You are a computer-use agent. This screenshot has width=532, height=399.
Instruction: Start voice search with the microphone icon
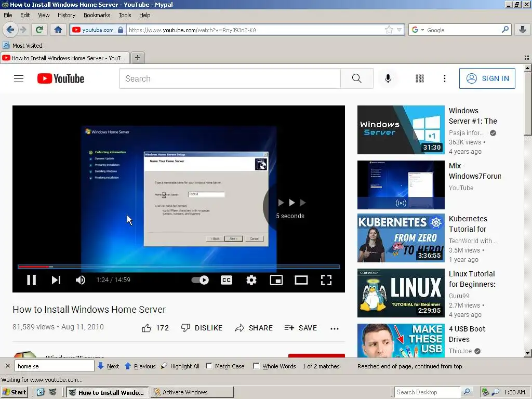[388, 79]
